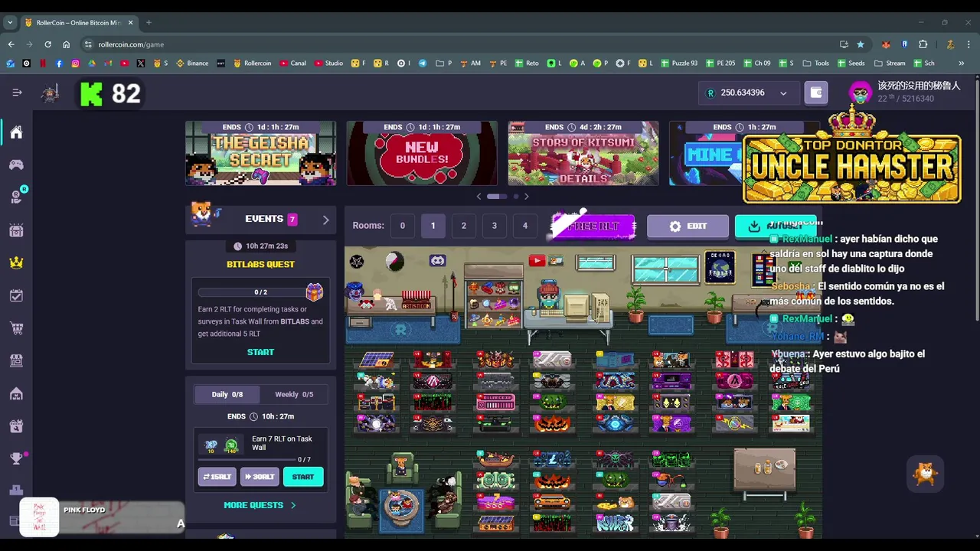Open the MORE QUESTS link
Image resolution: width=980 pixels, height=551 pixels.
pos(260,505)
